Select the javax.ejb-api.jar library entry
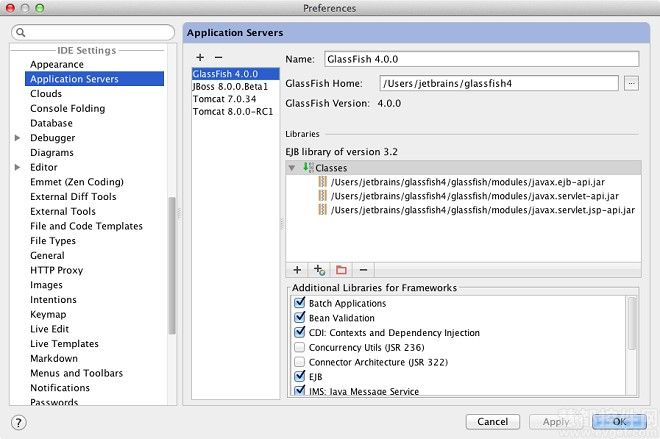Screen dimensions: 660x439 pyautogui.click(x=468, y=182)
